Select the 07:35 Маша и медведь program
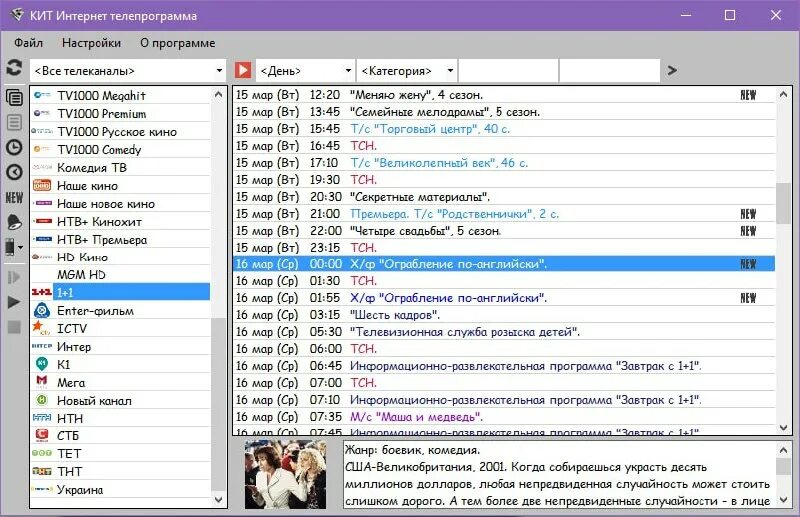Image resolution: width=800 pixels, height=517 pixels. pyautogui.click(x=504, y=417)
